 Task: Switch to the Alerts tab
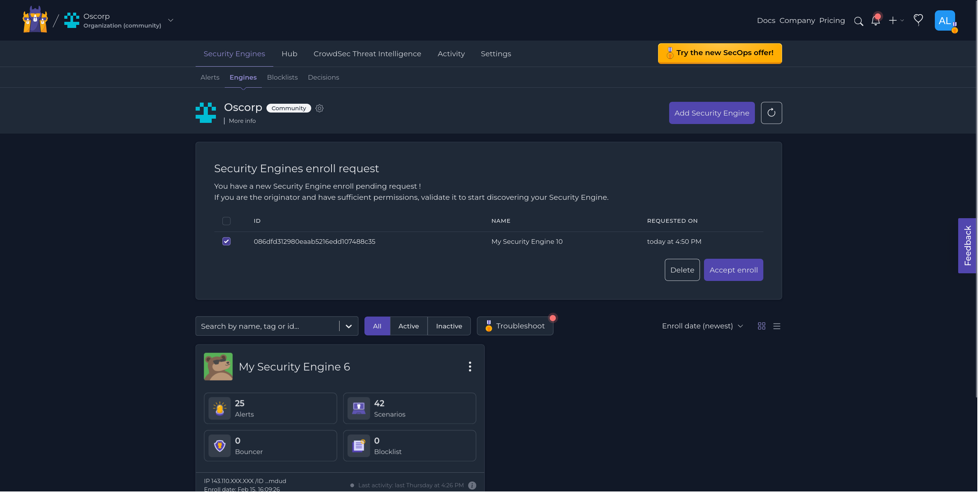210,77
